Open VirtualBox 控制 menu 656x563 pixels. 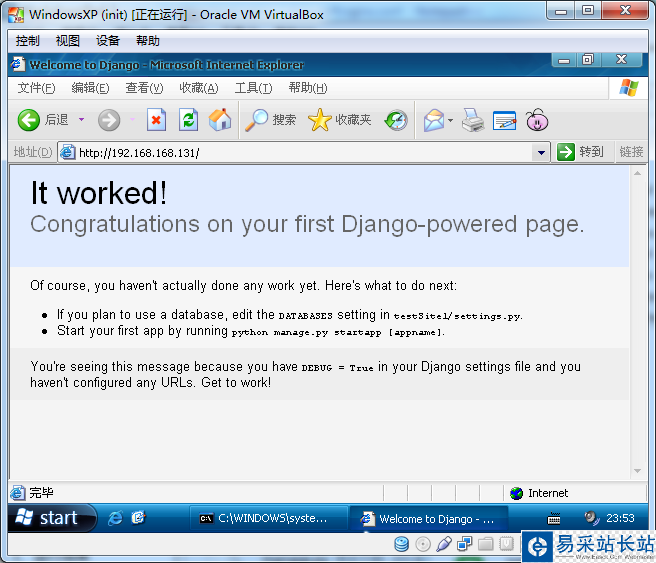[27, 41]
